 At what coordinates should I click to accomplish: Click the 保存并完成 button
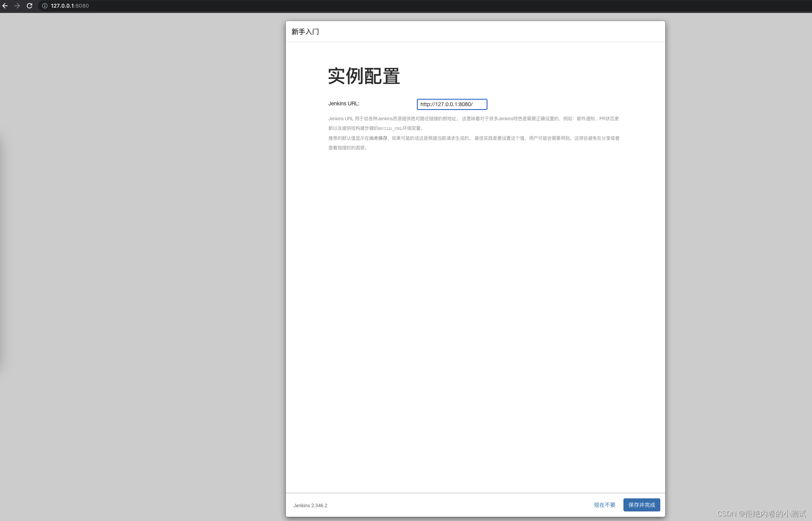tap(641, 505)
